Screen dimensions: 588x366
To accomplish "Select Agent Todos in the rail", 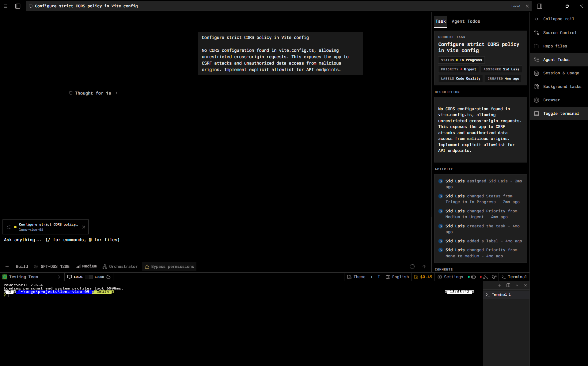I will pyautogui.click(x=559, y=60).
